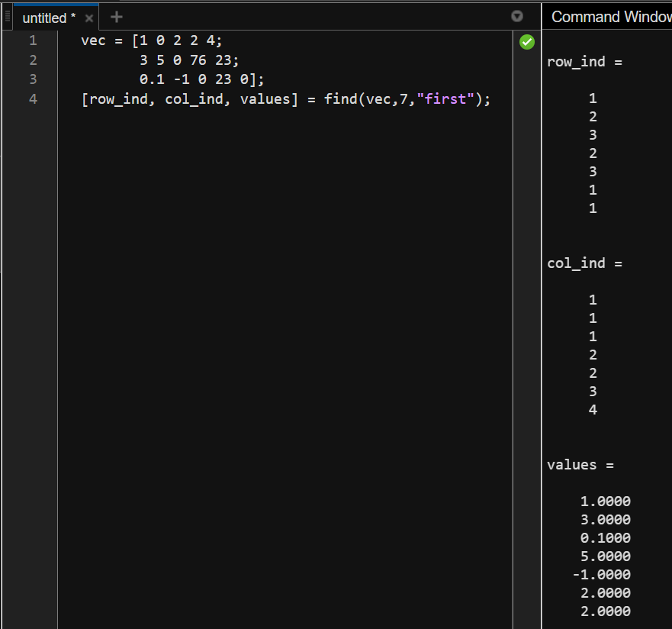This screenshot has width=672, height=629.
Task: Click line number 2 in the gutter
Action: 33,60
